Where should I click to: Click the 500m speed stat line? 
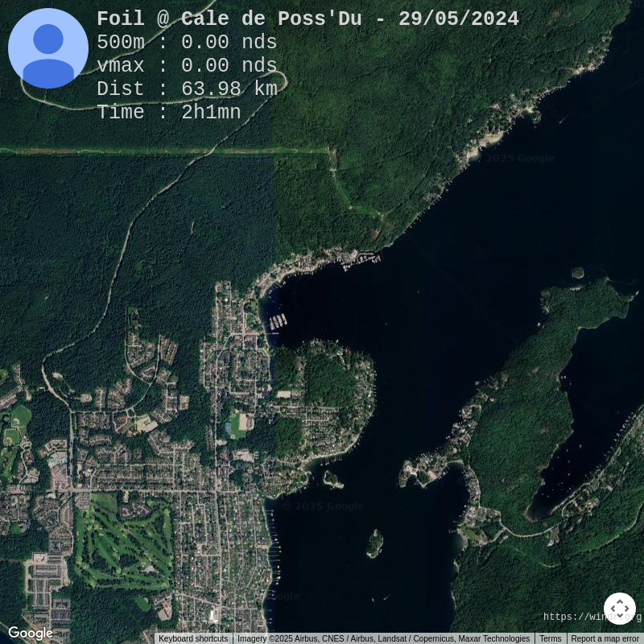tap(187, 43)
